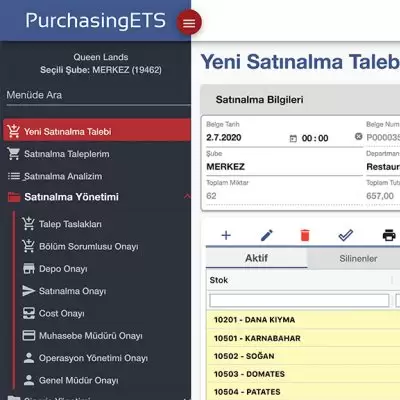
Task: Open the Yeni Satınalma Talebi menu item
Action: (x=97, y=131)
